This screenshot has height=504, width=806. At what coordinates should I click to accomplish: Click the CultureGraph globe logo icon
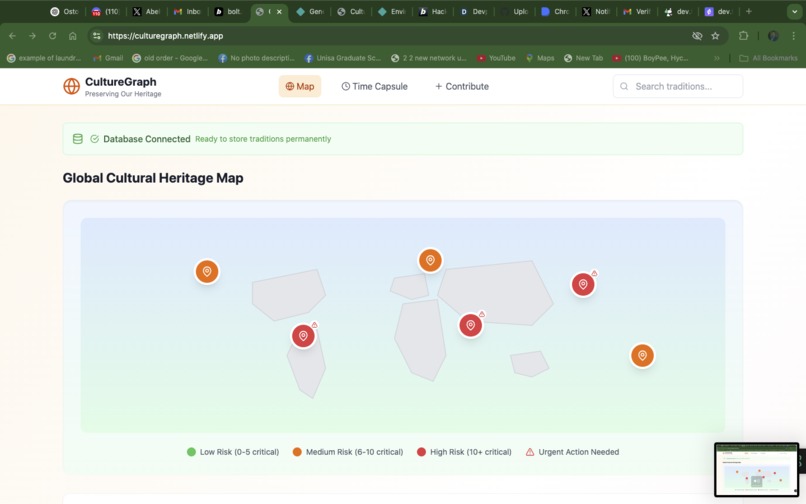(71, 86)
